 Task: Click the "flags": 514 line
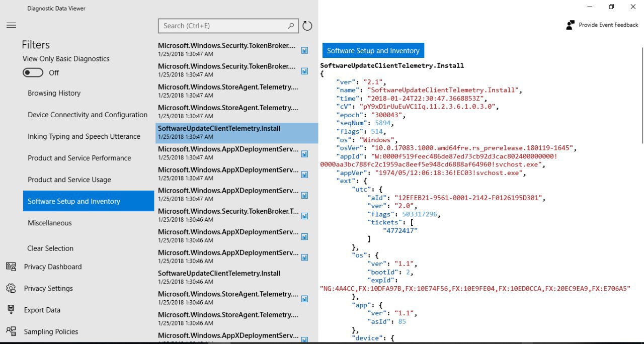[360, 131]
